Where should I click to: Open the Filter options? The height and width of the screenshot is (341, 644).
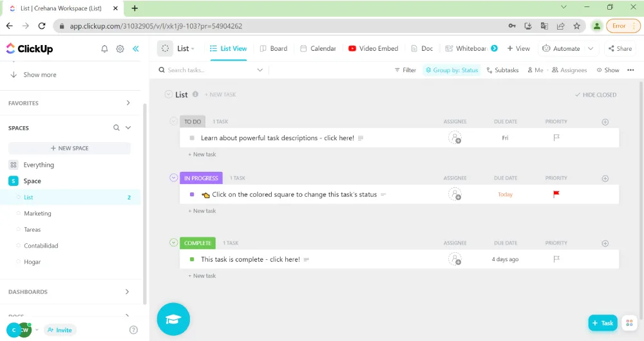click(x=405, y=70)
